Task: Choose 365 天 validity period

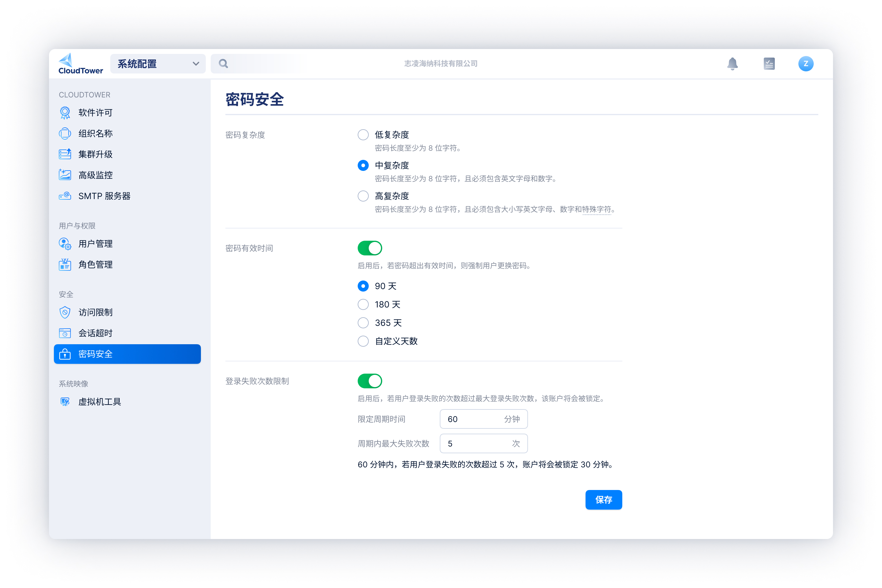Action: tap(363, 323)
